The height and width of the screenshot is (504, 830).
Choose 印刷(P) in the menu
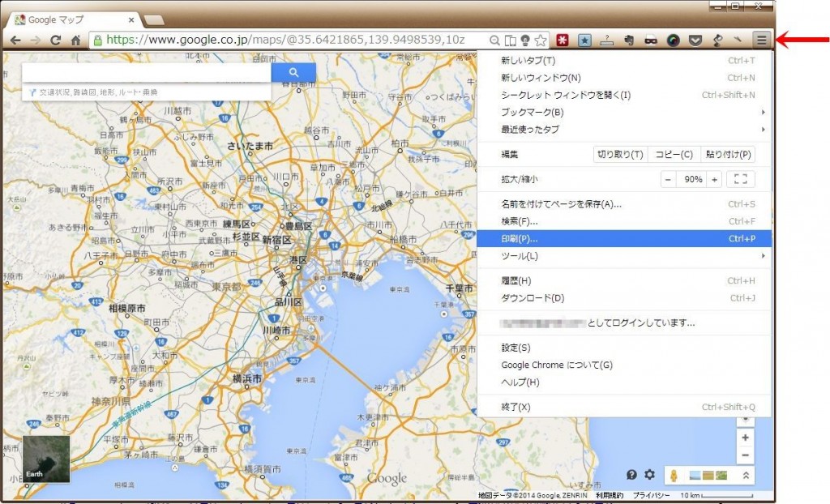pos(624,239)
